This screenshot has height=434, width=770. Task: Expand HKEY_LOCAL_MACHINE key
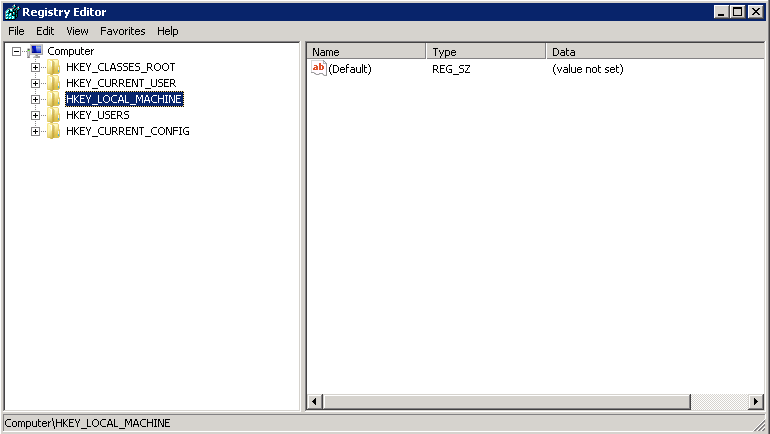tap(35, 99)
